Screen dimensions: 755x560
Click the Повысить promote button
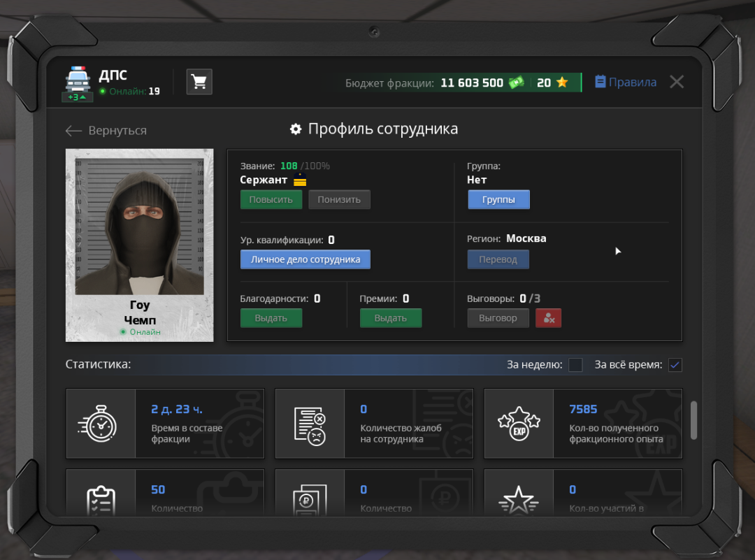[x=271, y=199]
